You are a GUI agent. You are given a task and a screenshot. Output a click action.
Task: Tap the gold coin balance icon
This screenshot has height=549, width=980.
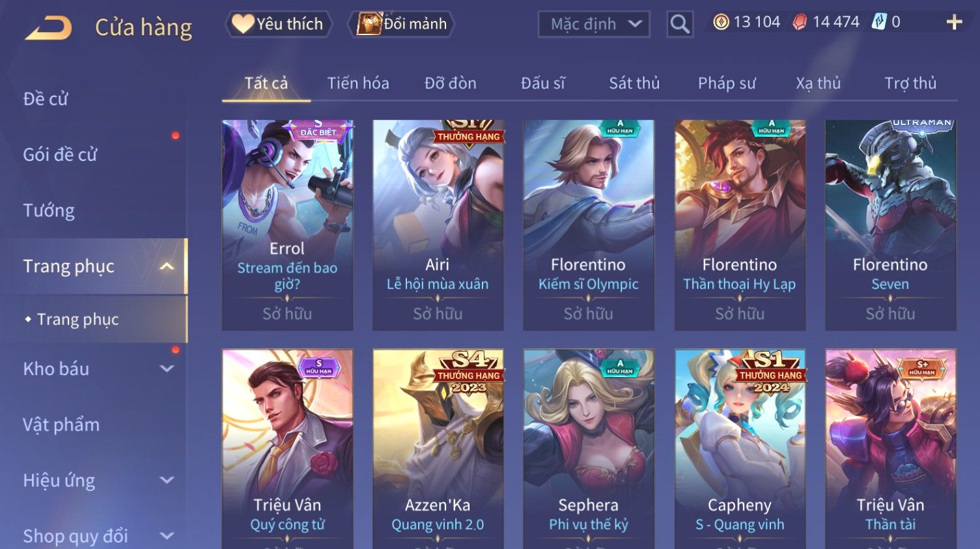[x=721, y=22]
